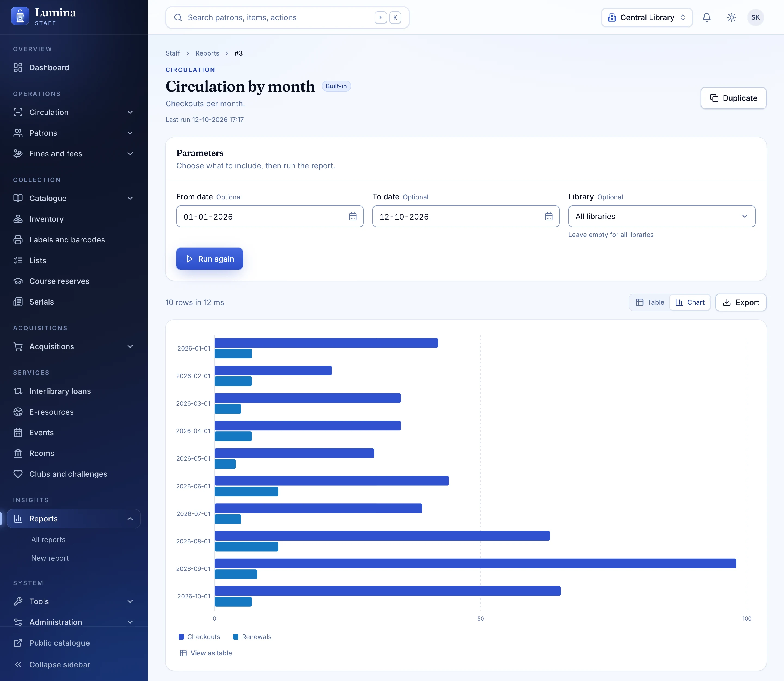
Task: Go to Reports breadcrumb
Action: [x=207, y=53]
